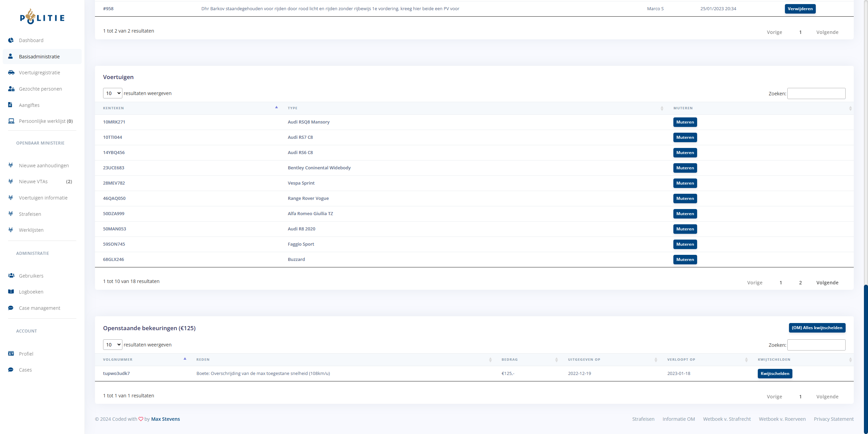
Task: Click the Logboeken book icon
Action: coord(11,292)
